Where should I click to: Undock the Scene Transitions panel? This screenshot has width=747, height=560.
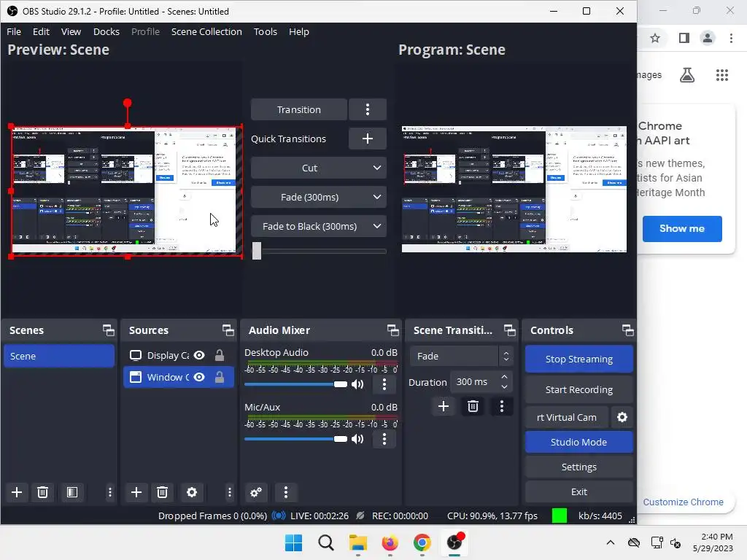510,330
